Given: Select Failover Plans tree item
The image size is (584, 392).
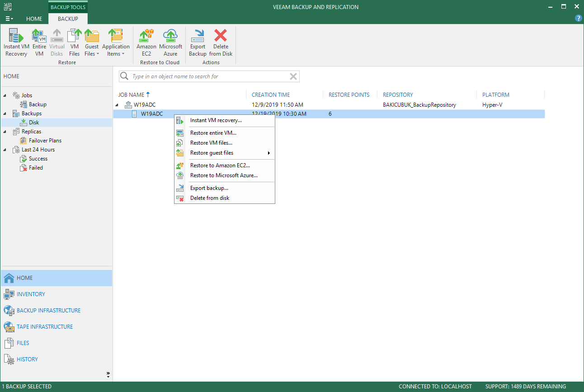Looking at the screenshot, I should 45,141.
